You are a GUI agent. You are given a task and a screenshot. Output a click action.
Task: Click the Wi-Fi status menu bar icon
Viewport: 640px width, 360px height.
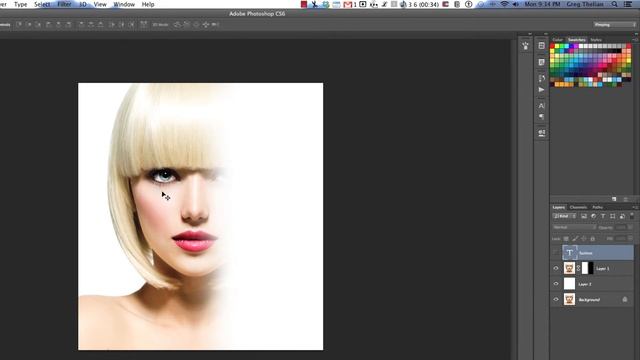pos(505,4)
